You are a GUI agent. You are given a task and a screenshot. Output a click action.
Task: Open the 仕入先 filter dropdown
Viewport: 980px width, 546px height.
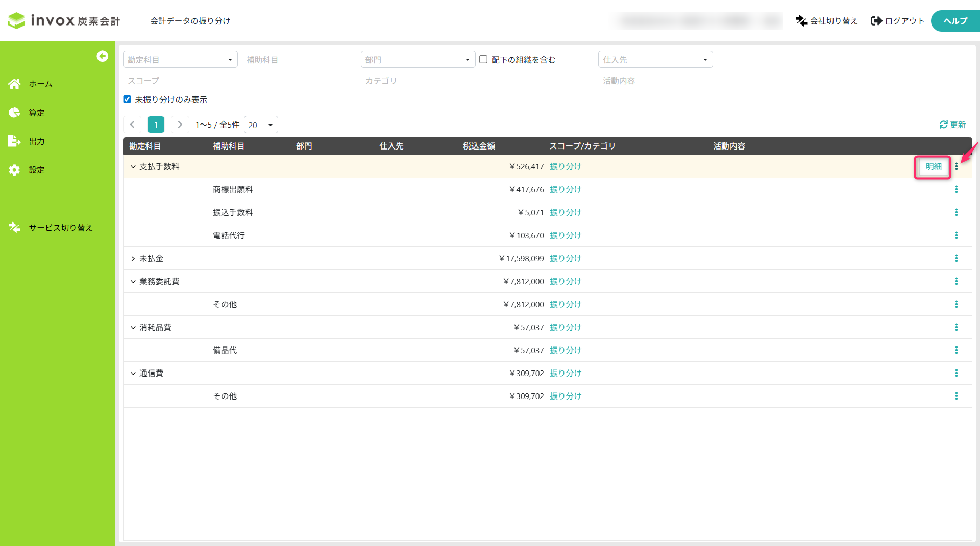coord(655,60)
